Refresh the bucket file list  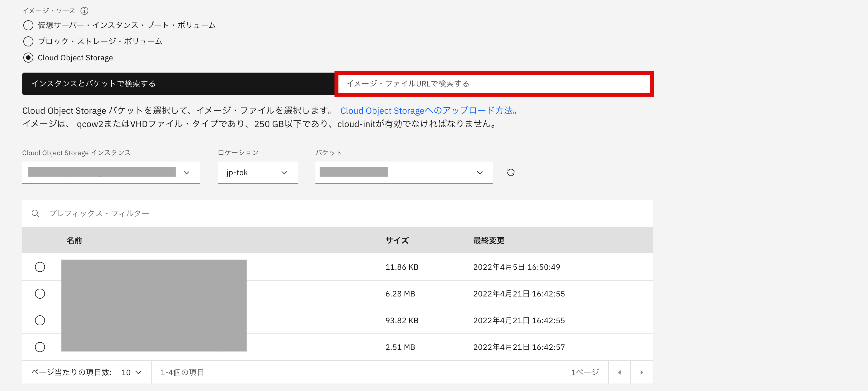(511, 172)
